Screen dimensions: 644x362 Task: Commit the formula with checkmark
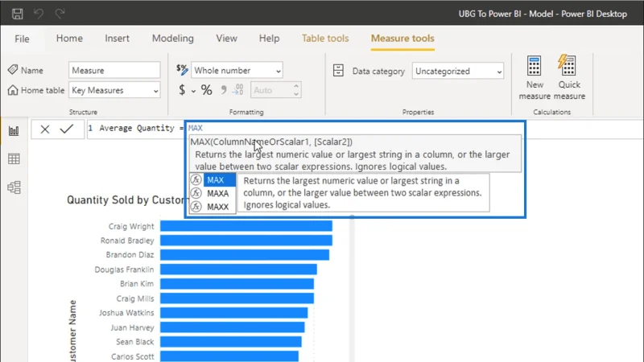click(67, 129)
